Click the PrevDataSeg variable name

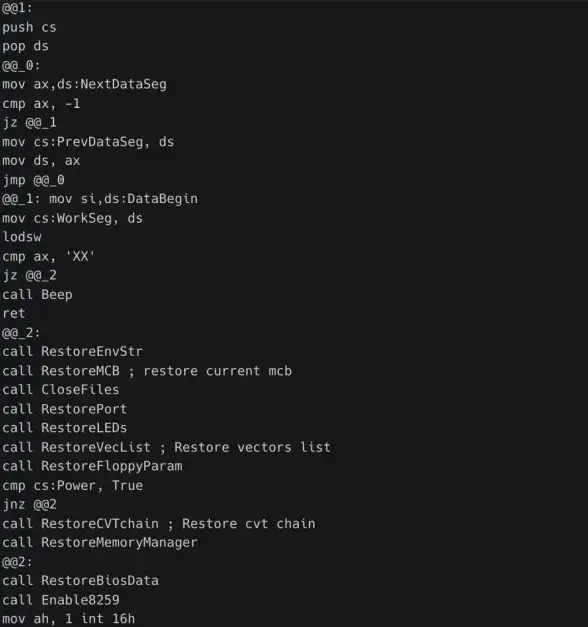click(100, 142)
